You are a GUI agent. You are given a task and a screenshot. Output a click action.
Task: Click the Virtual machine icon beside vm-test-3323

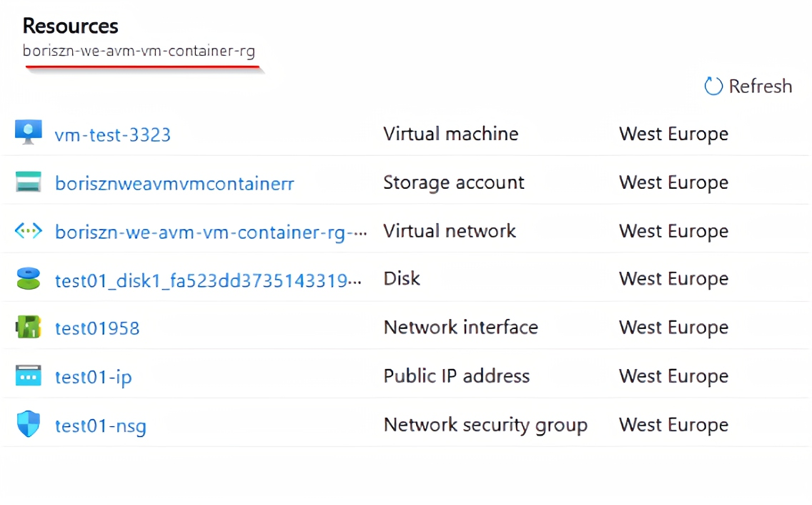pos(27,132)
